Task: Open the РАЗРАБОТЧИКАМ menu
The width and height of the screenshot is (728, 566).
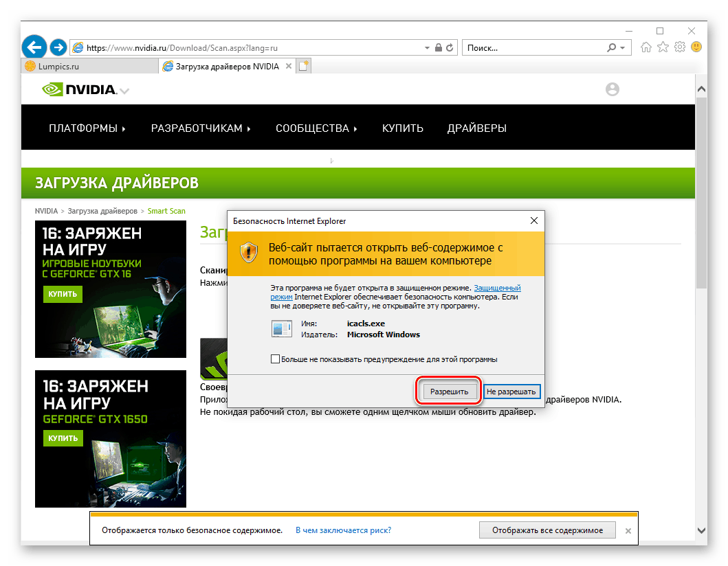Action: tap(201, 128)
